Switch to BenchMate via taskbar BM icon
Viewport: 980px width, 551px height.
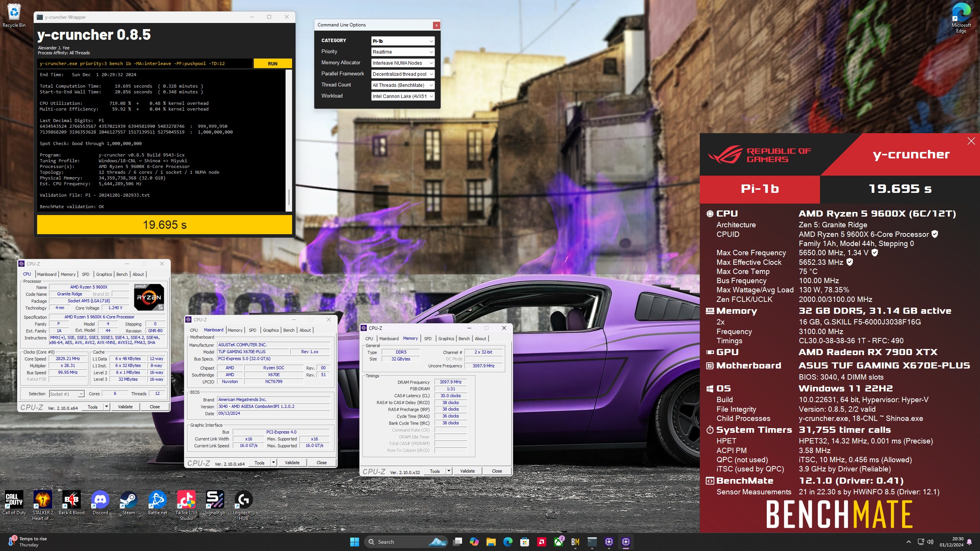pyautogui.click(x=575, y=542)
